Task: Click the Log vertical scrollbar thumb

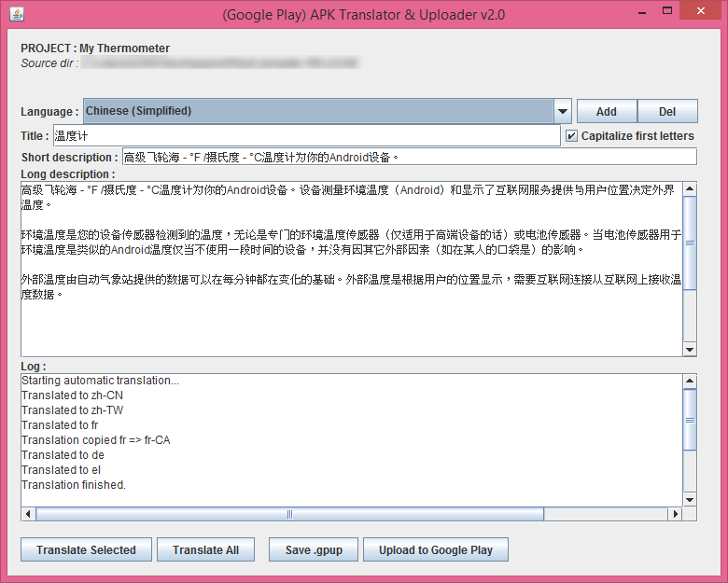Action: [x=690, y=420]
